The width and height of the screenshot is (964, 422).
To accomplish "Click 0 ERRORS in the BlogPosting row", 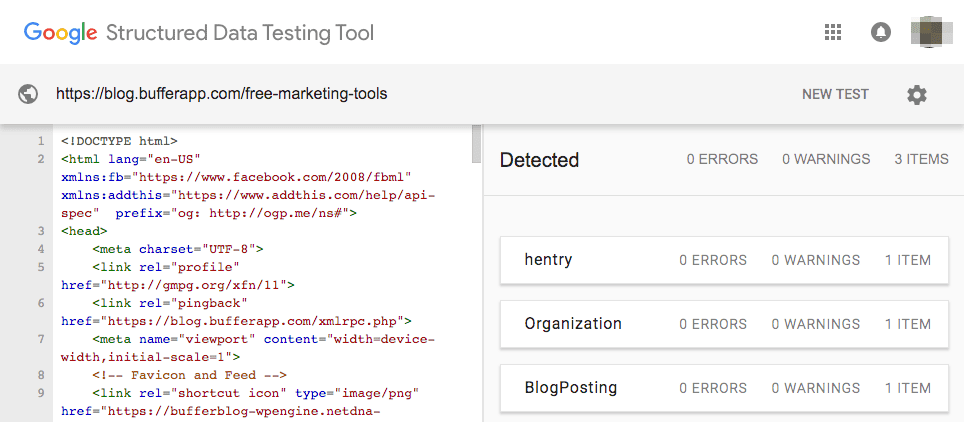I will coord(713,388).
